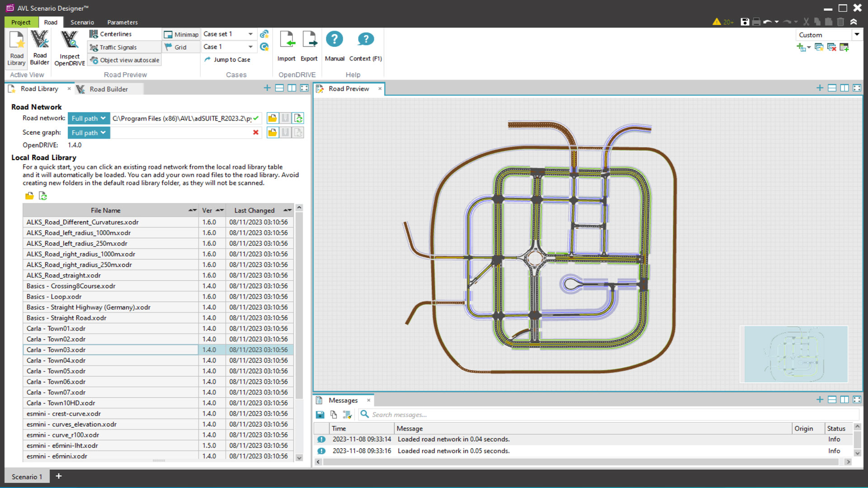Click the undo arrow icon
Viewport: 868px width, 488px height.
(768, 22)
